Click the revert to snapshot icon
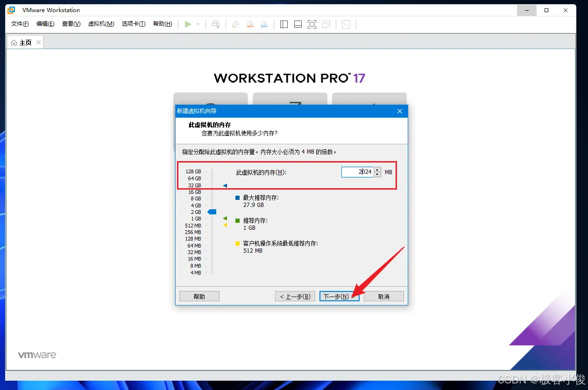 [250, 24]
